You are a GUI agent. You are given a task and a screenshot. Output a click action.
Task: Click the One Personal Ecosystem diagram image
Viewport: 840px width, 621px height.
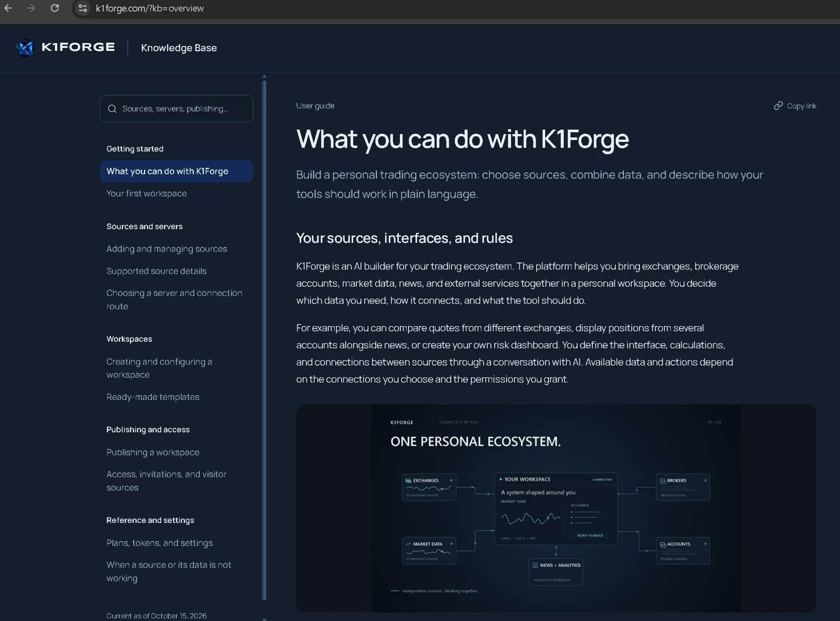click(556, 508)
